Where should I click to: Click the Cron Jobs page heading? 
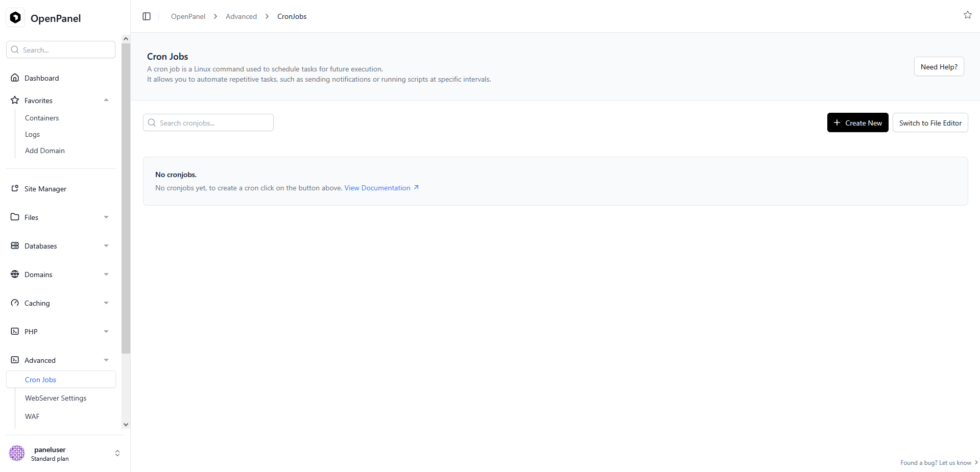(x=168, y=57)
